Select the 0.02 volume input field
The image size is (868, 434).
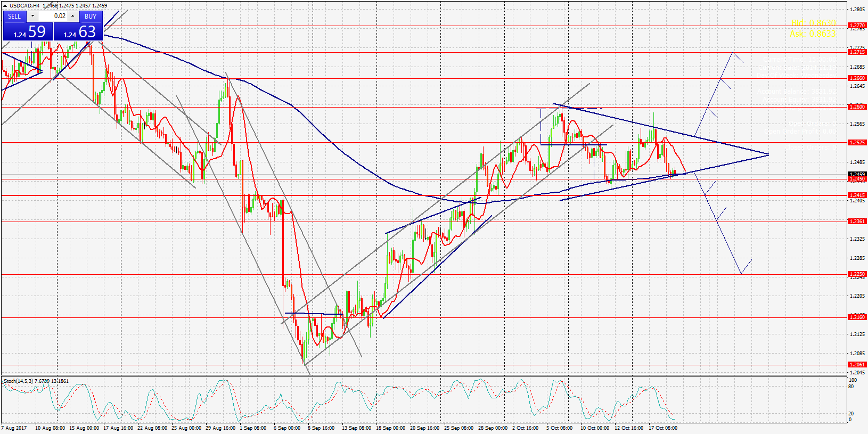[53, 16]
